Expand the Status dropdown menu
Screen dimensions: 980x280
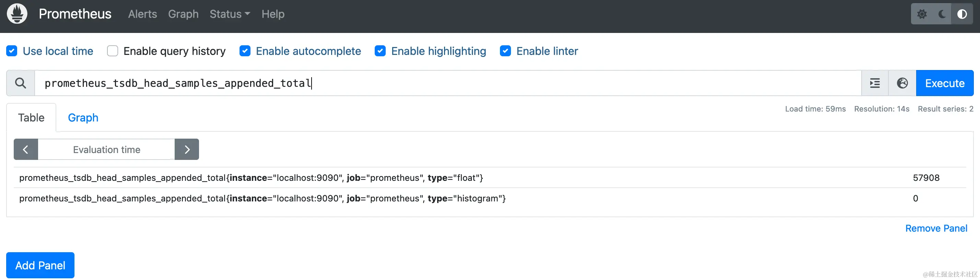(230, 14)
